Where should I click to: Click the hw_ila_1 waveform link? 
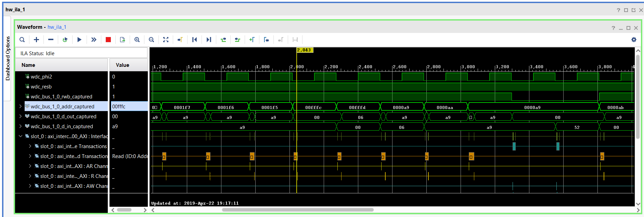pos(57,27)
